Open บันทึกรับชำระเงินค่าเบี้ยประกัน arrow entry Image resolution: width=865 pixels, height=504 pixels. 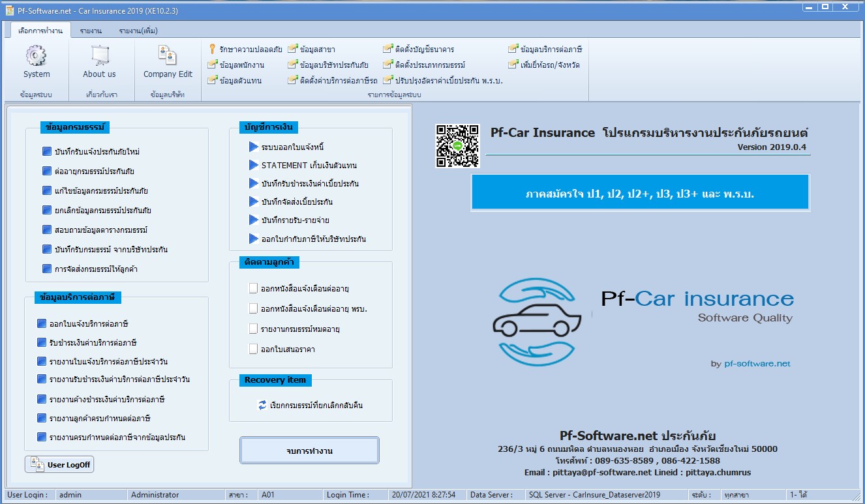[x=304, y=183]
